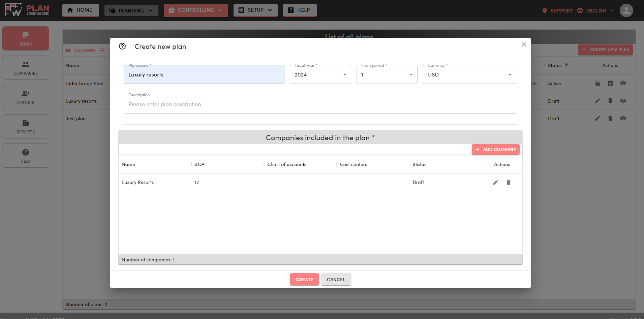Edit the Luxury Resorts company row
Viewport: 644px width, 319px height.
click(x=495, y=182)
